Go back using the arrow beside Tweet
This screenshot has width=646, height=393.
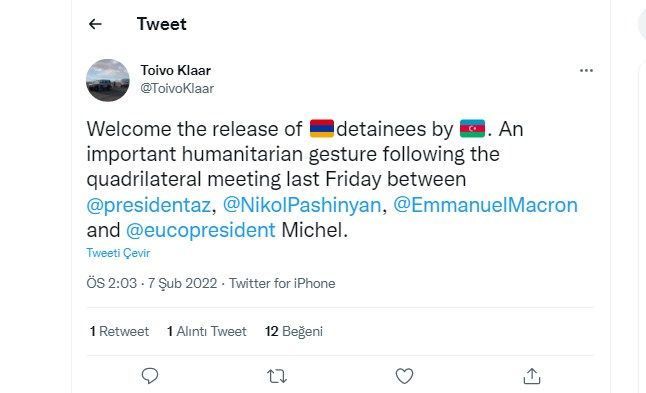(x=95, y=24)
